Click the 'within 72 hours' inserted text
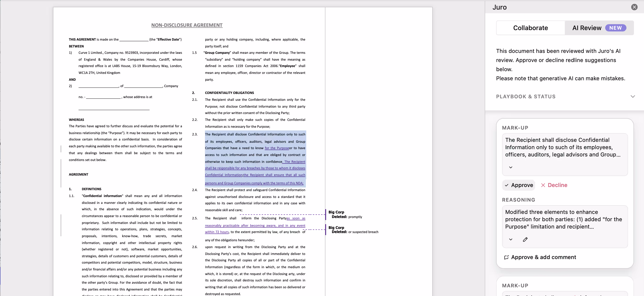The image size is (644, 296). 217,232
